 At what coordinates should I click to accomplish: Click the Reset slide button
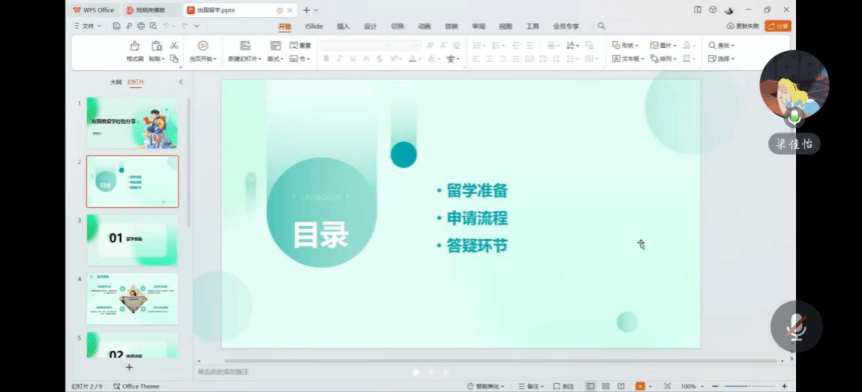[301, 45]
